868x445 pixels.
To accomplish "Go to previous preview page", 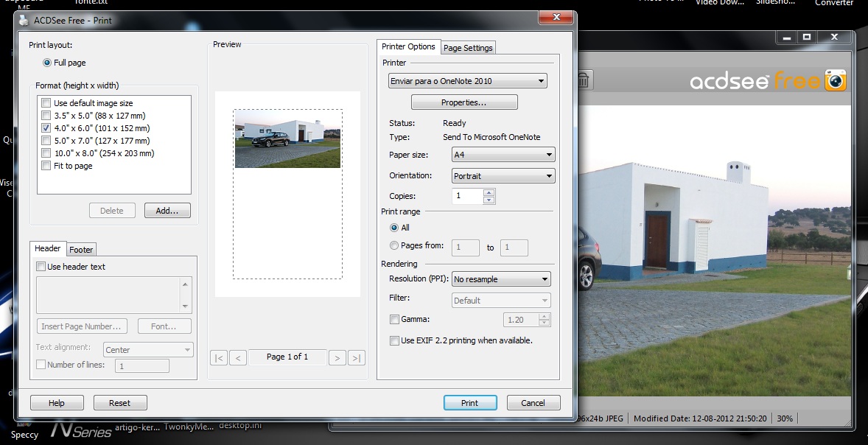I will click(x=238, y=357).
